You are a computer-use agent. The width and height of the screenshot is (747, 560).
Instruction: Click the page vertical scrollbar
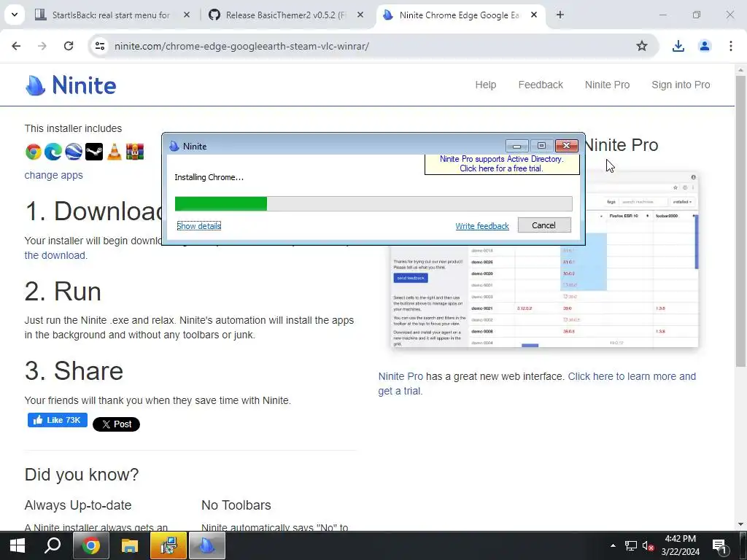(x=740, y=223)
